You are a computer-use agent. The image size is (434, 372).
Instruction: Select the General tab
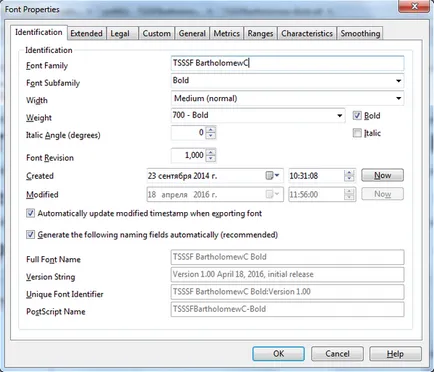coord(192,33)
